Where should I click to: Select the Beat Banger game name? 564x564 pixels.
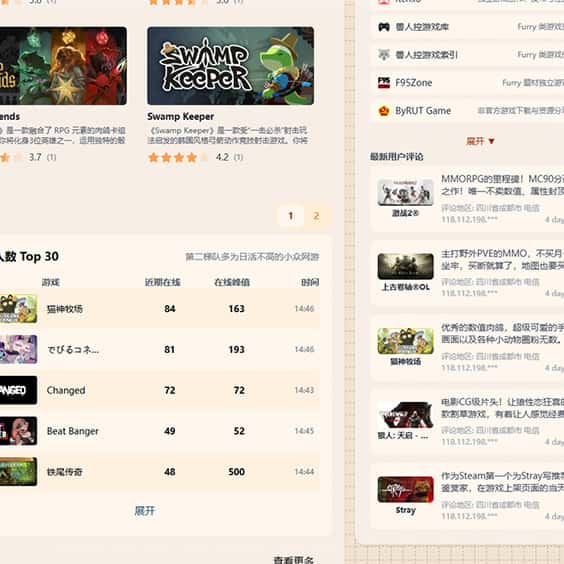click(x=73, y=431)
